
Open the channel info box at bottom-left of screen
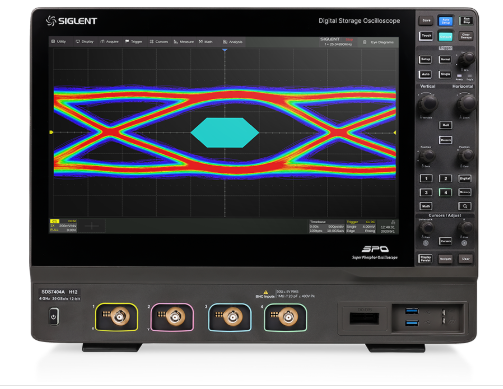(x=64, y=226)
